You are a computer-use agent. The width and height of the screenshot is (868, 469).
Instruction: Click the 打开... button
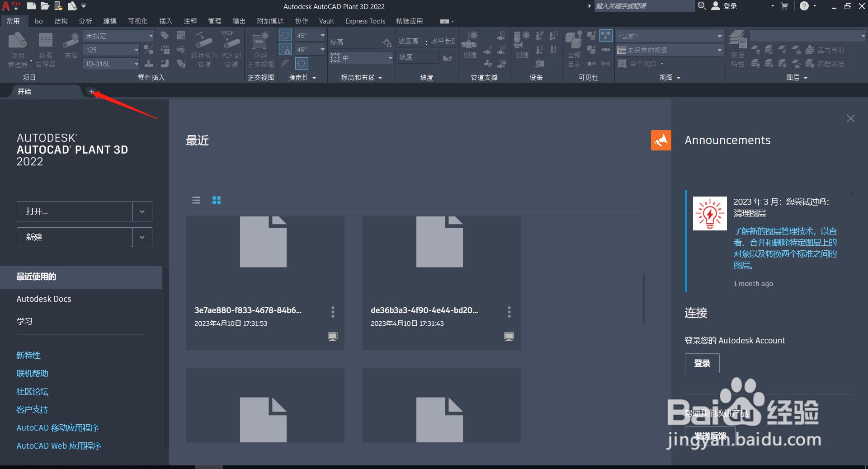tap(75, 211)
